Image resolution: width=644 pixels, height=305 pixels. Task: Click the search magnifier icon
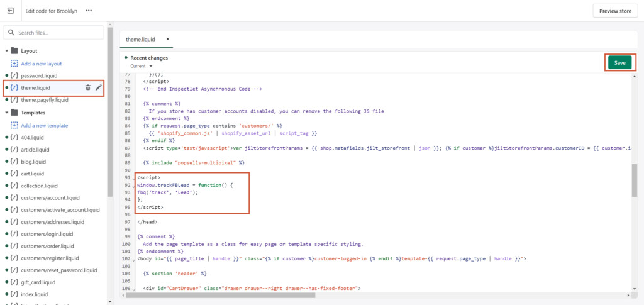(11, 33)
